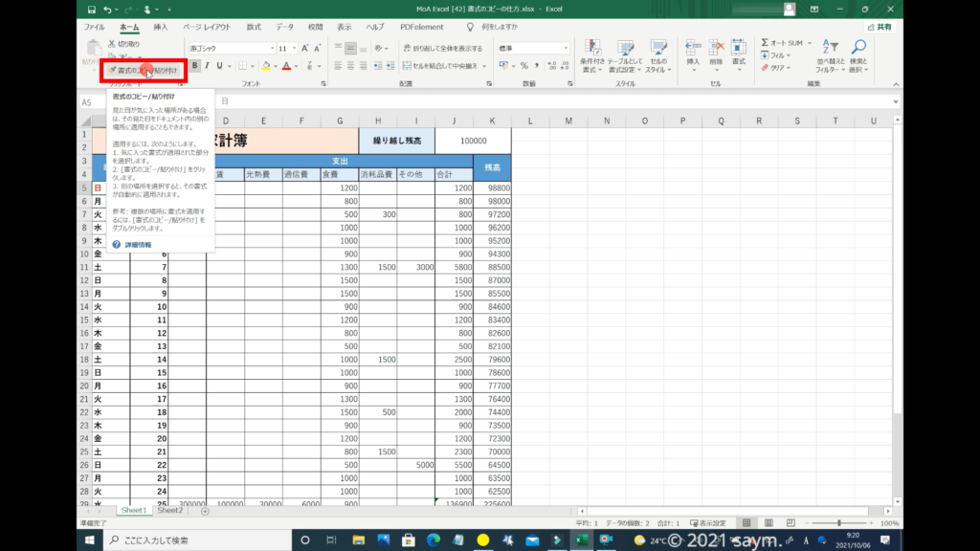
Task: Click the Cut (切り取り) scissors icon
Action: [112, 44]
